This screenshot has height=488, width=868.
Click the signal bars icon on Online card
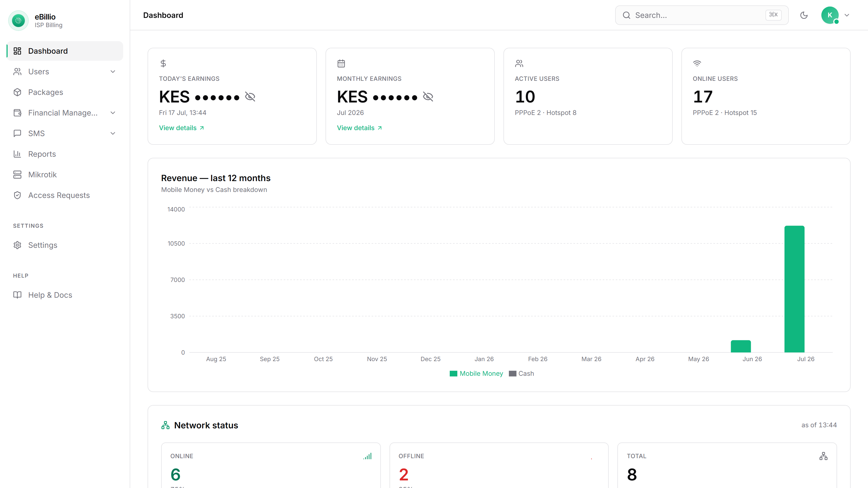pyautogui.click(x=367, y=456)
